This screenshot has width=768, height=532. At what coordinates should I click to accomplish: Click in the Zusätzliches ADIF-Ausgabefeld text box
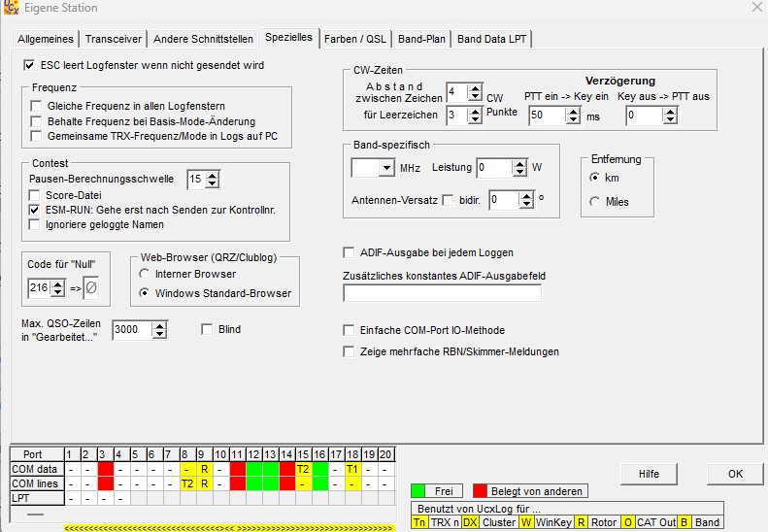click(x=443, y=293)
